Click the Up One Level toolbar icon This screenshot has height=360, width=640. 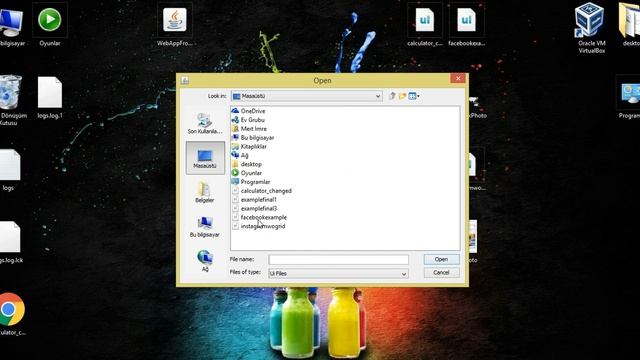point(392,96)
